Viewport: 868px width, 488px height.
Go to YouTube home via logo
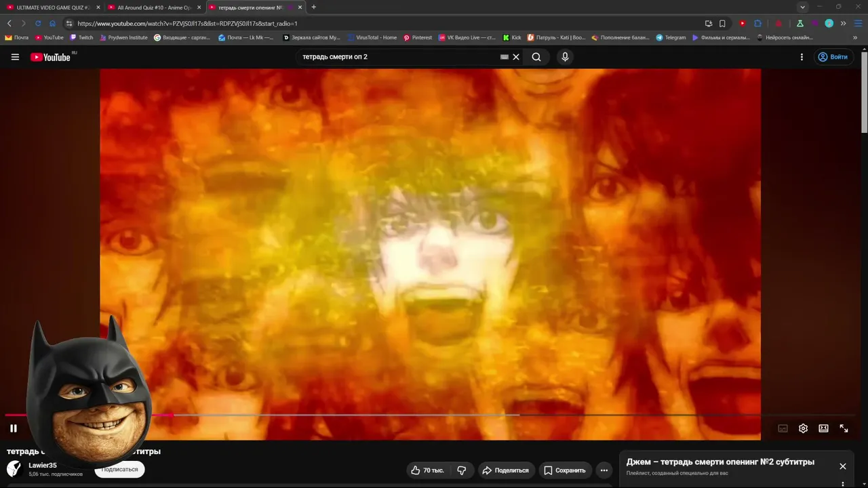[x=51, y=57]
